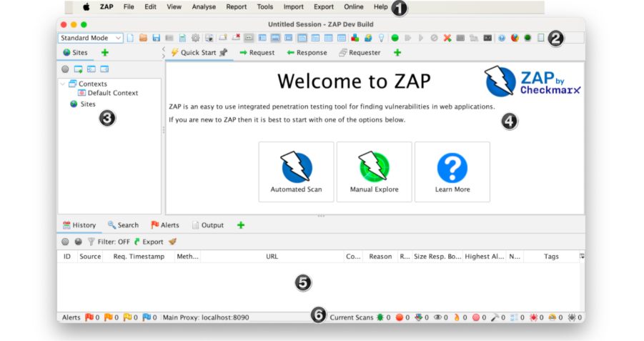The image size is (644, 341).
Task: Click the Persist Session floppy-disk icon
Action: pyautogui.click(x=156, y=38)
